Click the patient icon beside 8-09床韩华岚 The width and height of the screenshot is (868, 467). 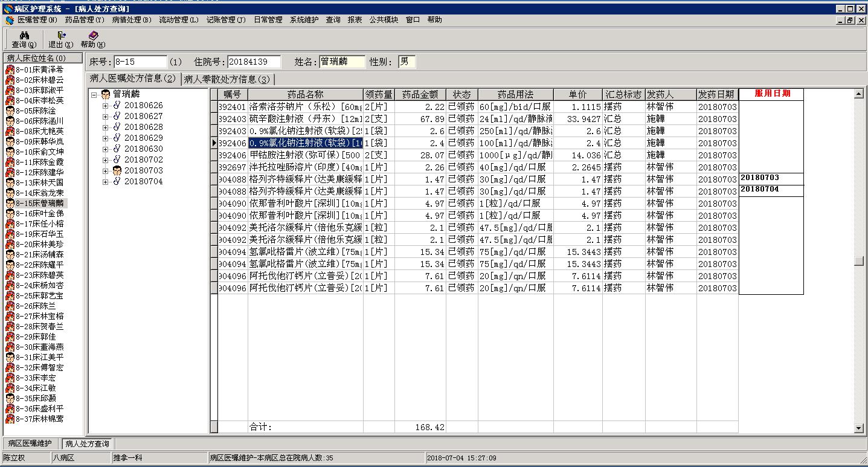[x=10, y=141]
